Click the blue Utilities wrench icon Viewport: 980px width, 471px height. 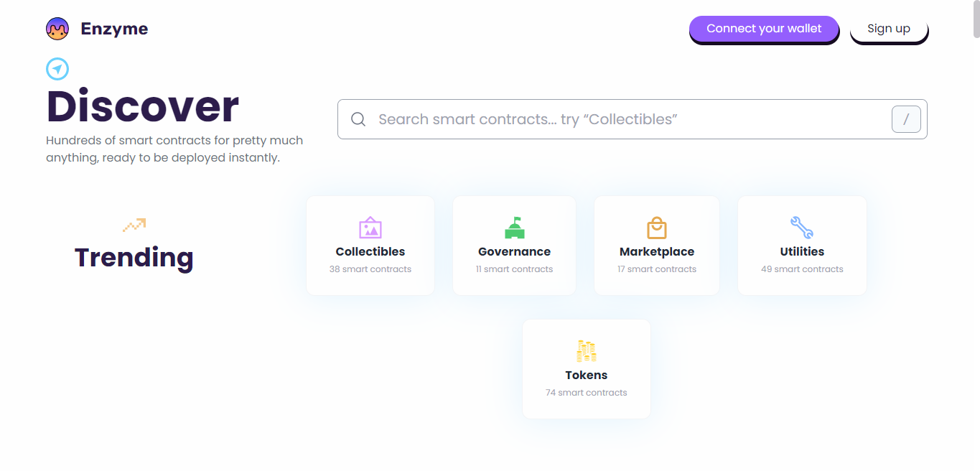click(802, 228)
